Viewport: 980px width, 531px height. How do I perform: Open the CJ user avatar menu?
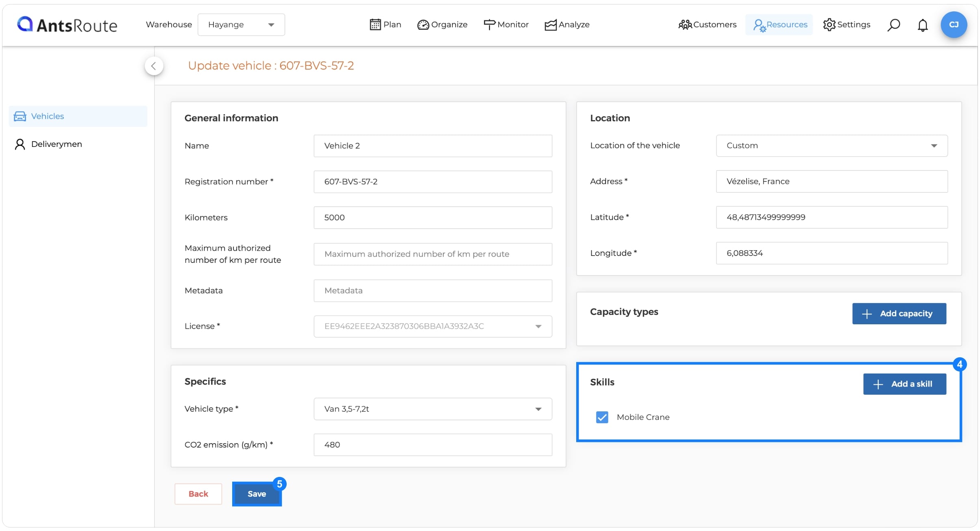[x=954, y=24]
